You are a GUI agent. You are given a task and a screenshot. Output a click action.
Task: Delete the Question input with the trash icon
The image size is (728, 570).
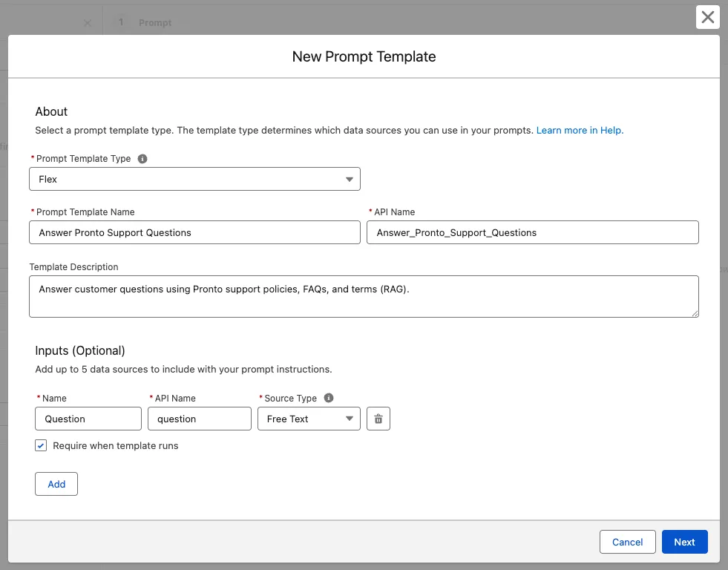pos(378,419)
